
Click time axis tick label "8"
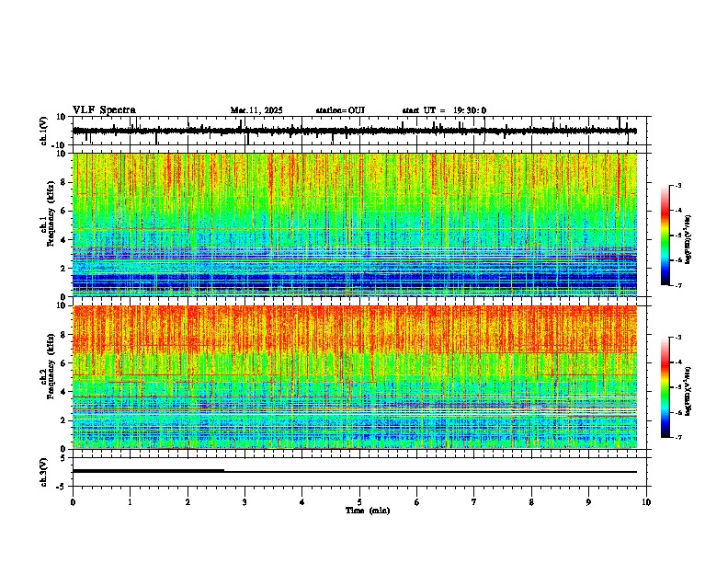[x=531, y=502]
